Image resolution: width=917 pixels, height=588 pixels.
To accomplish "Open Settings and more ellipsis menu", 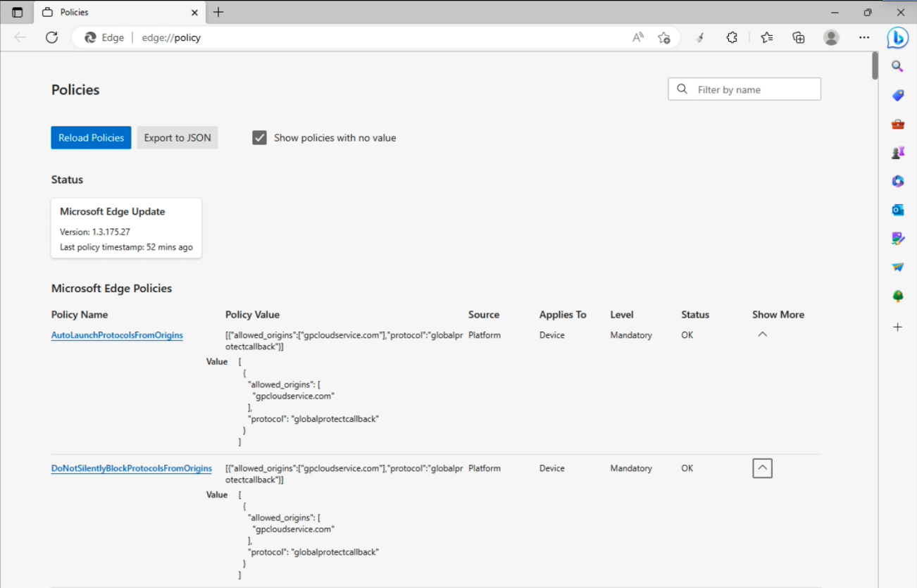I will point(864,38).
